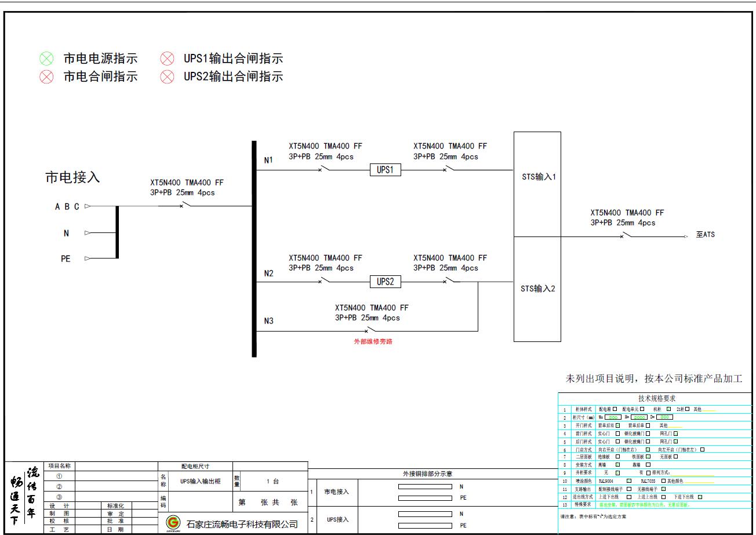The height and width of the screenshot is (535, 756).
Task: Toggle the RAL7035 checkbox
Action: coord(663,481)
